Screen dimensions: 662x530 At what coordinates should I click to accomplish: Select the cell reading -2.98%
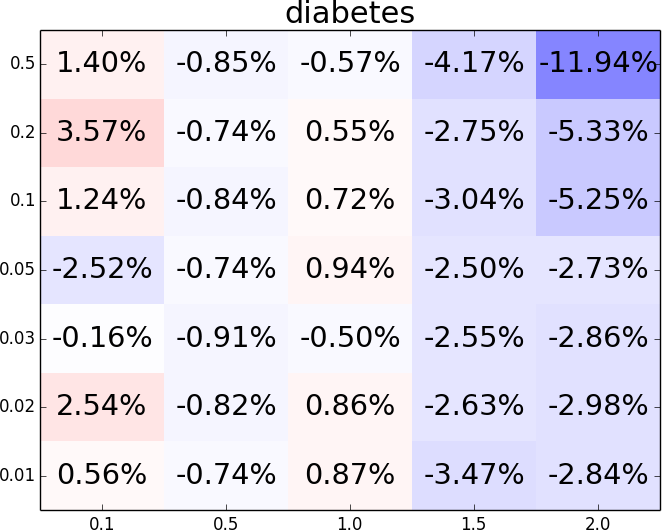click(x=598, y=406)
